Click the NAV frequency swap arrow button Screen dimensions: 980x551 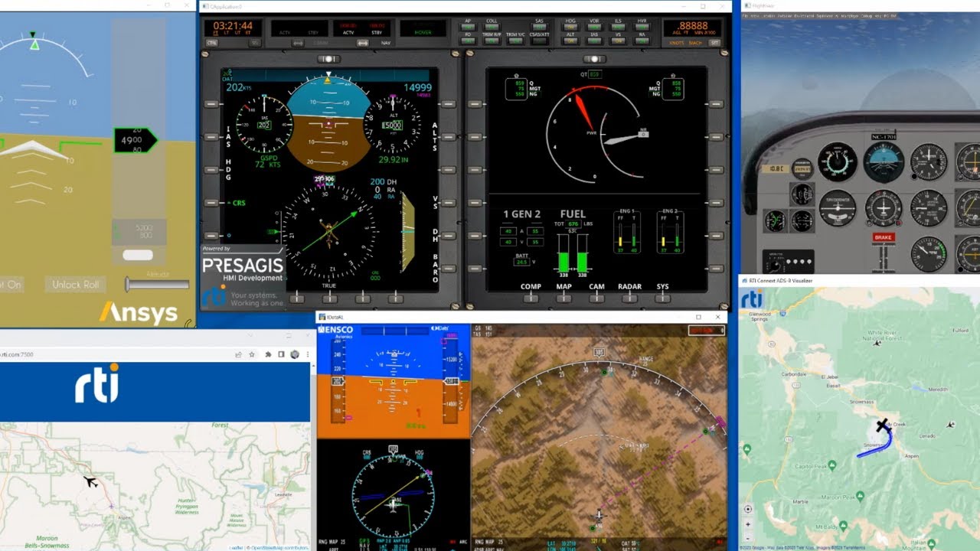pos(363,43)
